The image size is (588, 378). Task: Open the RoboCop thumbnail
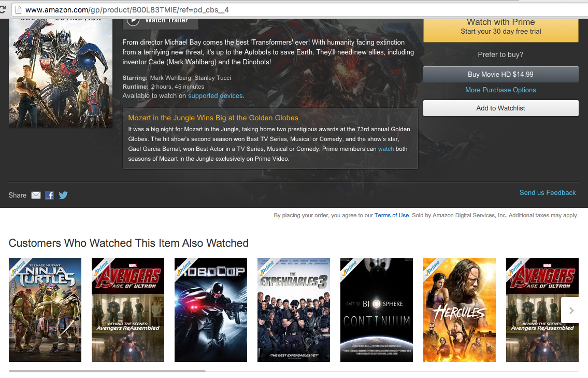pos(211,310)
